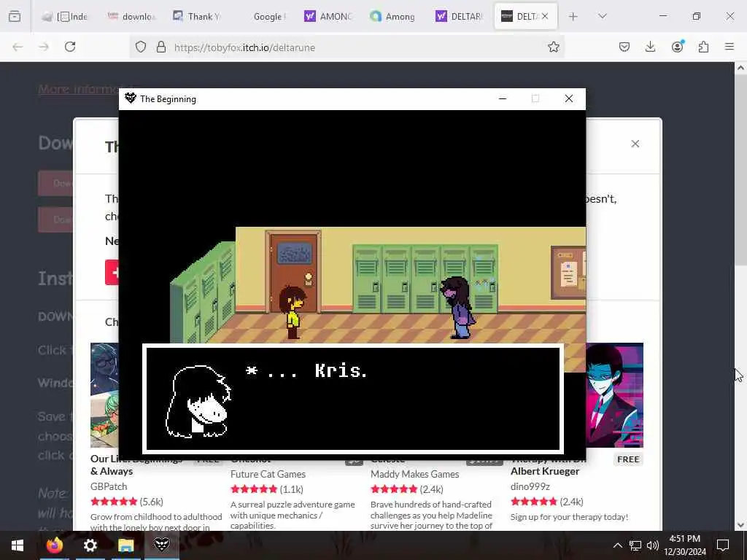Click the dialogue box text Kris
Image resolution: width=747 pixels, height=560 pixels.
341,370
